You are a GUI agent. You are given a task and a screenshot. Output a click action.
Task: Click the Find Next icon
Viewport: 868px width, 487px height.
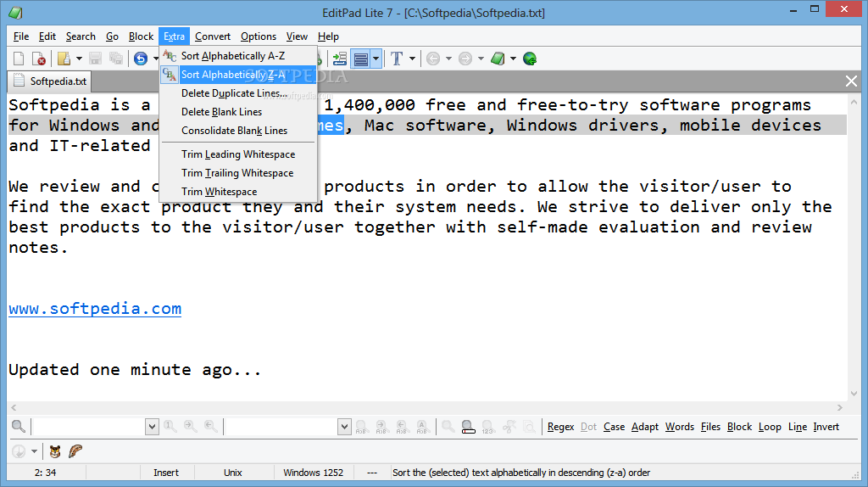[191, 426]
